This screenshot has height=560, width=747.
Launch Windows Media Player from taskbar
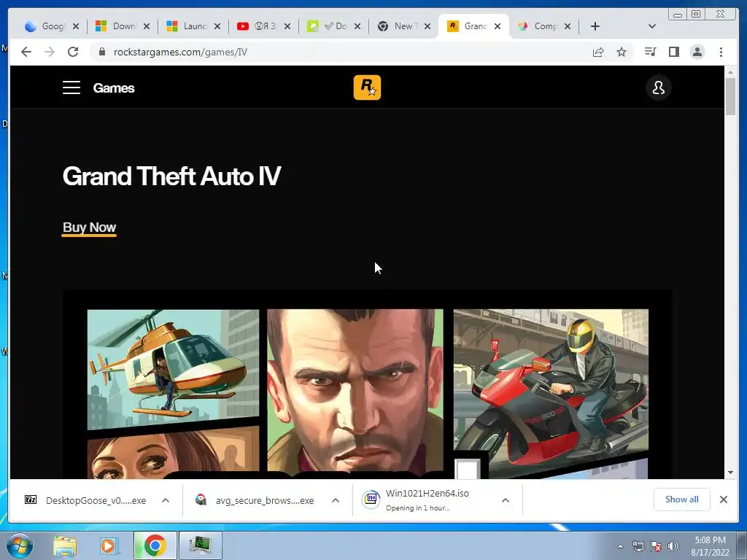(x=109, y=545)
